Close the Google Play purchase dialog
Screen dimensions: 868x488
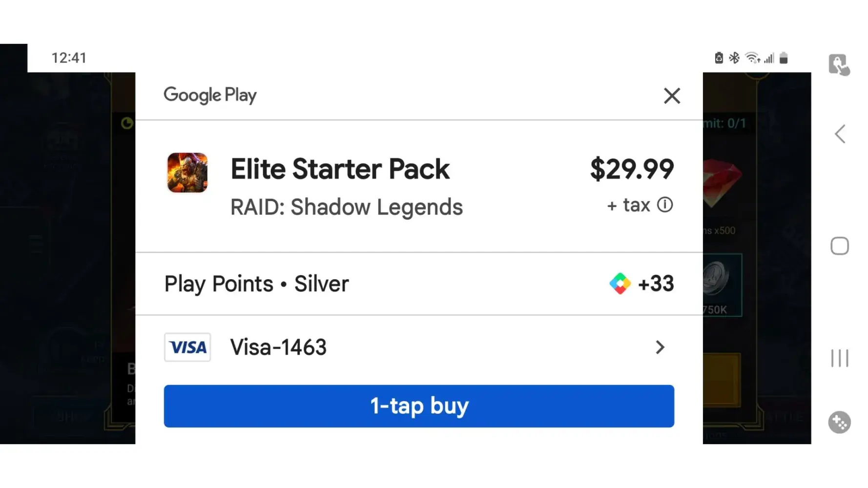(x=672, y=96)
